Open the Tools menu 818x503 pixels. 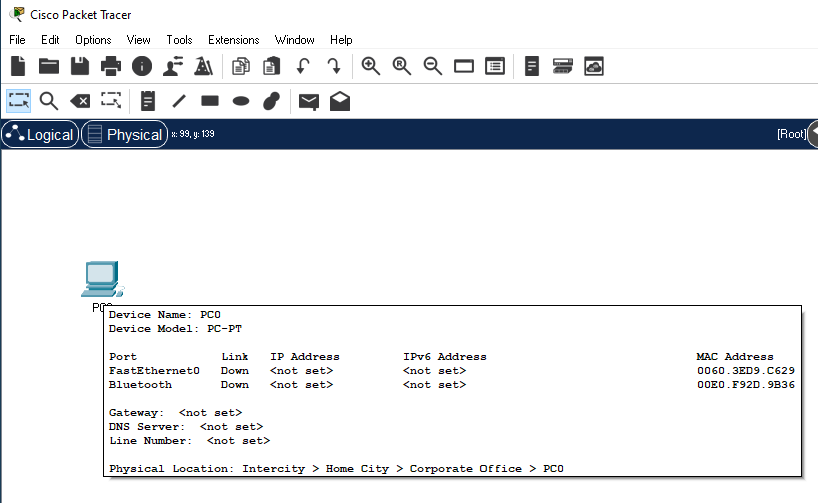[179, 40]
